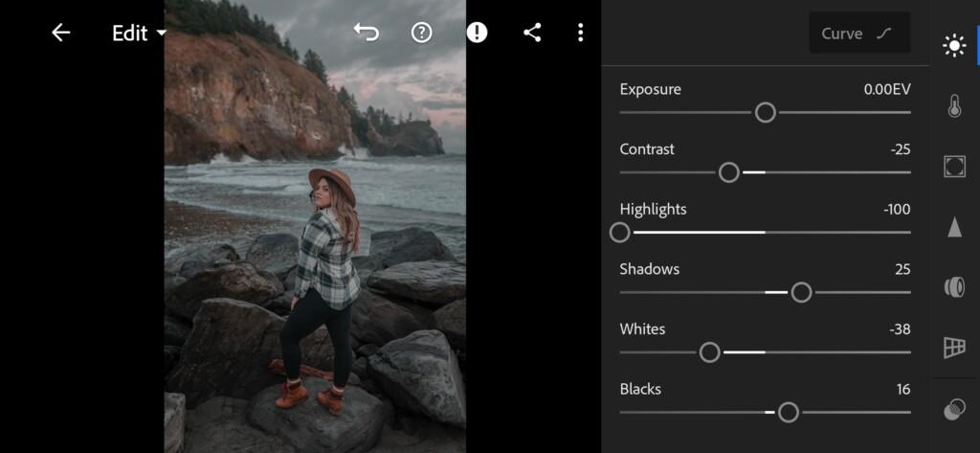Click the Highlights slider handle
Screen dimensions: 980x453
619,233
